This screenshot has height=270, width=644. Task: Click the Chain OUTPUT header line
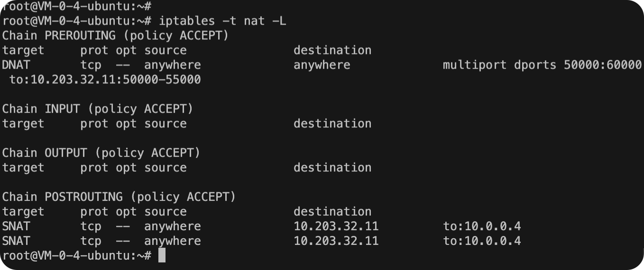(x=101, y=153)
